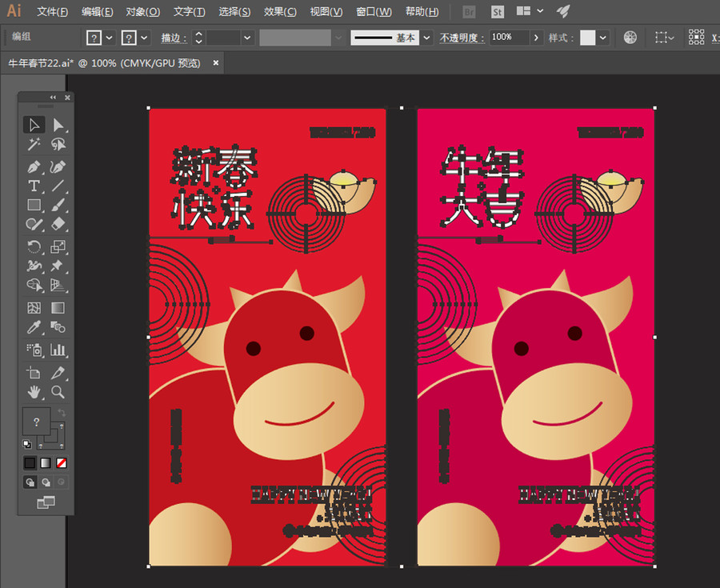Change the screen mode
The width and height of the screenshot is (720, 588).
click(46, 502)
